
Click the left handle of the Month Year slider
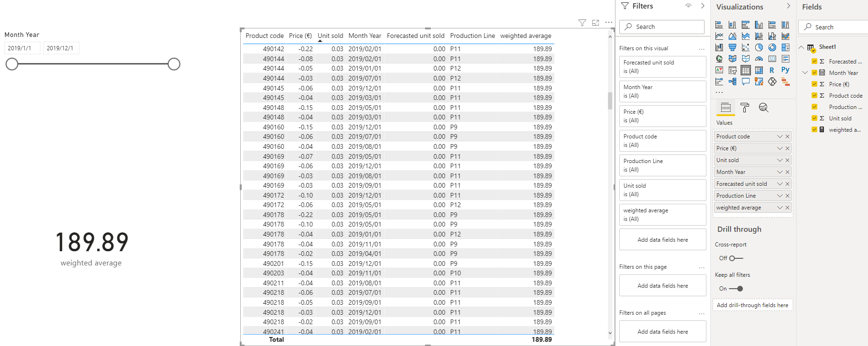click(x=12, y=64)
